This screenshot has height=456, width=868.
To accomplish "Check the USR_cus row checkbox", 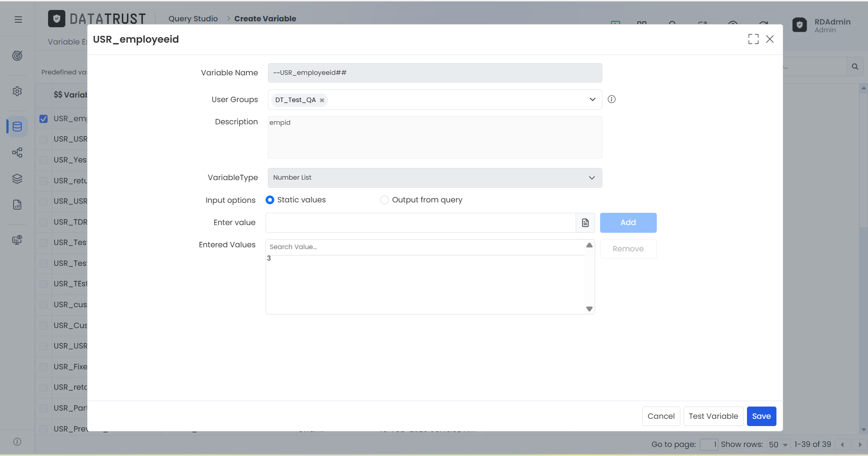I will tap(44, 305).
